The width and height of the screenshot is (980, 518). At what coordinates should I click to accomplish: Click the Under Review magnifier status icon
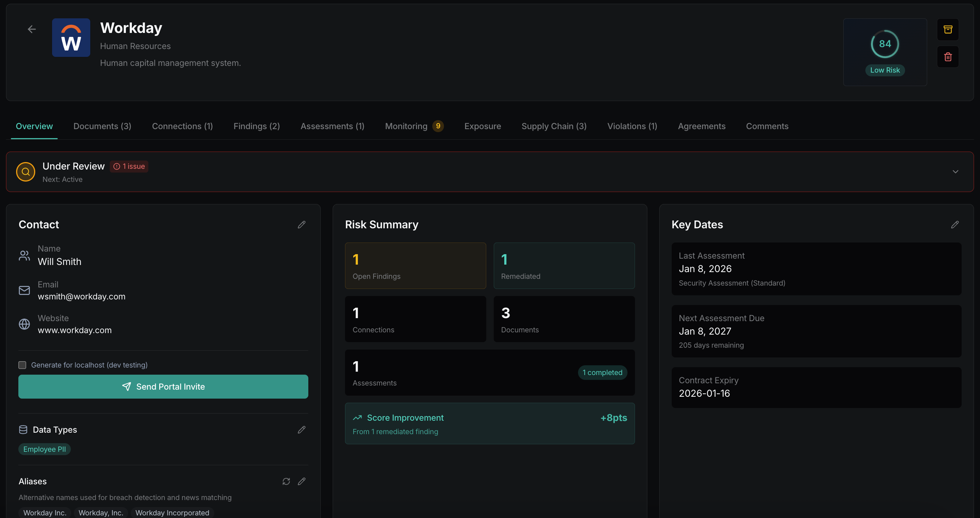26,172
